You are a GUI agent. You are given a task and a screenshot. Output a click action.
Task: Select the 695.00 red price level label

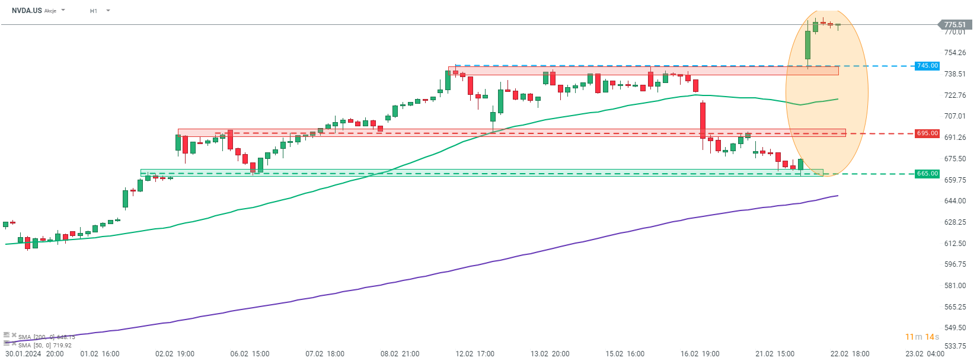tap(927, 133)
